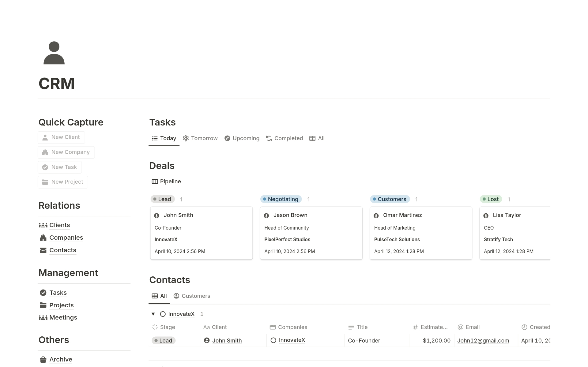Open the Omar Martinez deal card
The height and width of the screenshot is (367, 588).
(x=420, y=233)
